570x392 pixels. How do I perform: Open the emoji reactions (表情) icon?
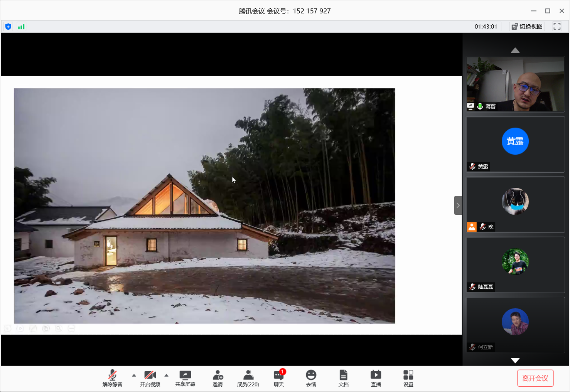[x=311, y=378]
